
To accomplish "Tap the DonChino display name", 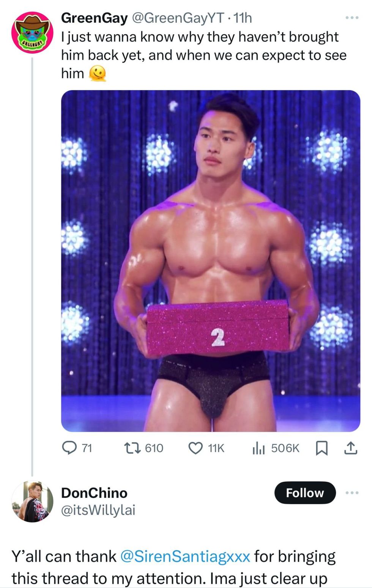I will (94, 493).
